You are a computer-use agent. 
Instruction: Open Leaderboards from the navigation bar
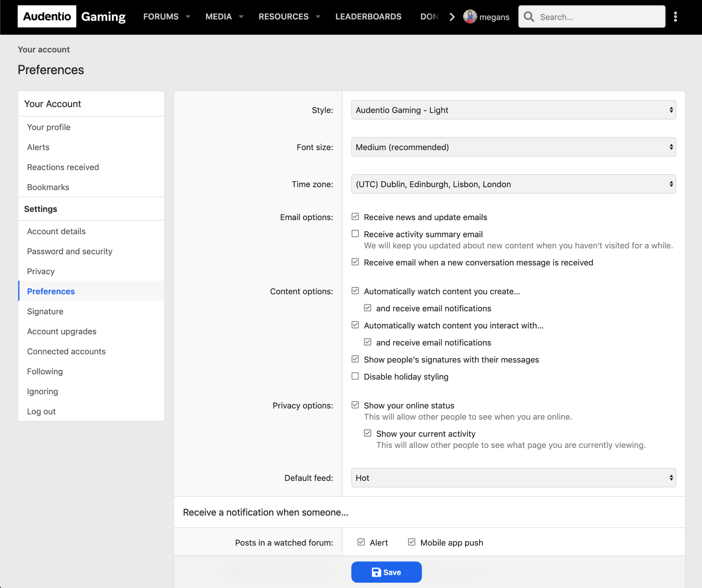tap(368, 17)
